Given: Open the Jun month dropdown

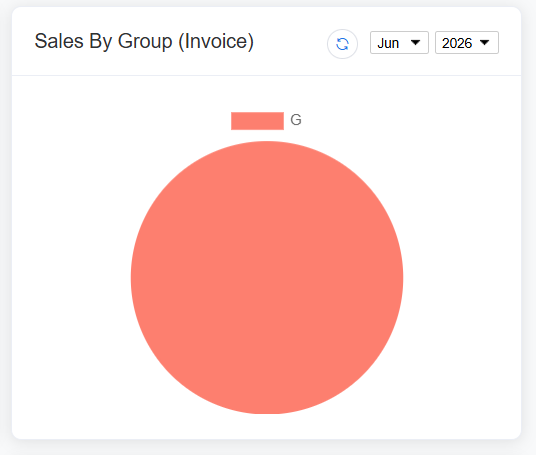Looking at the screenshot, I should pyautogui.click(x=399, y=43).
